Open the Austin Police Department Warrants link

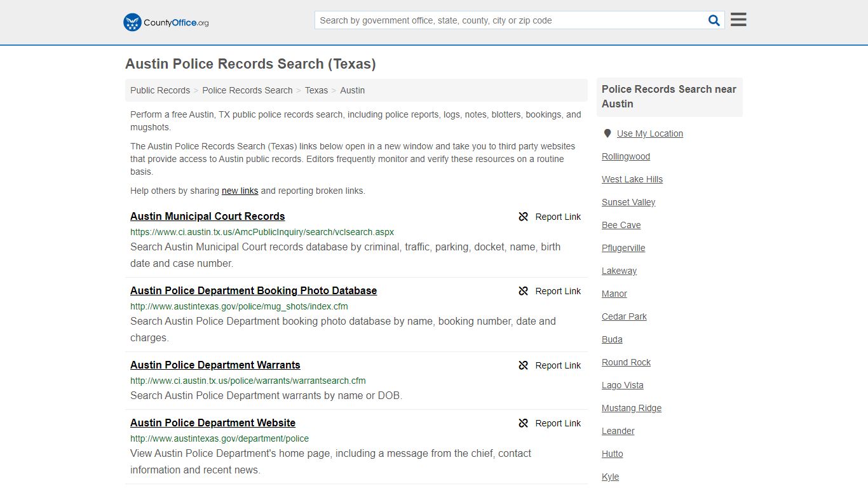[215, 365]
